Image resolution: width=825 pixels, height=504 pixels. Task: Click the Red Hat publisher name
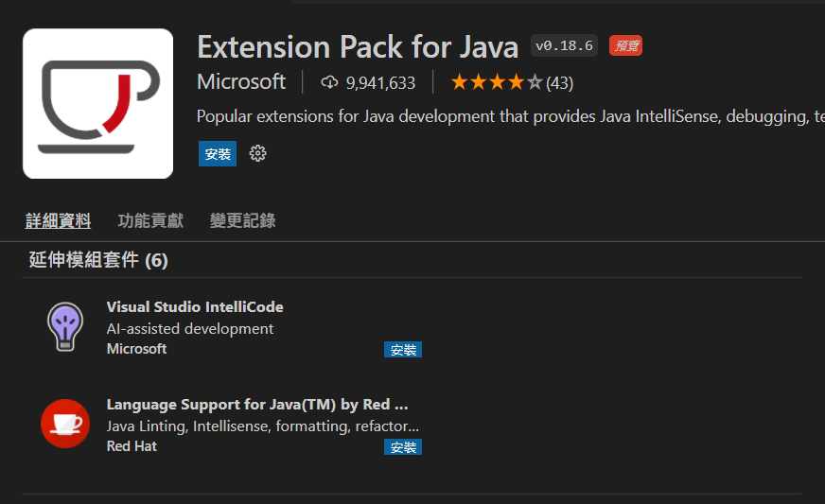132,445
